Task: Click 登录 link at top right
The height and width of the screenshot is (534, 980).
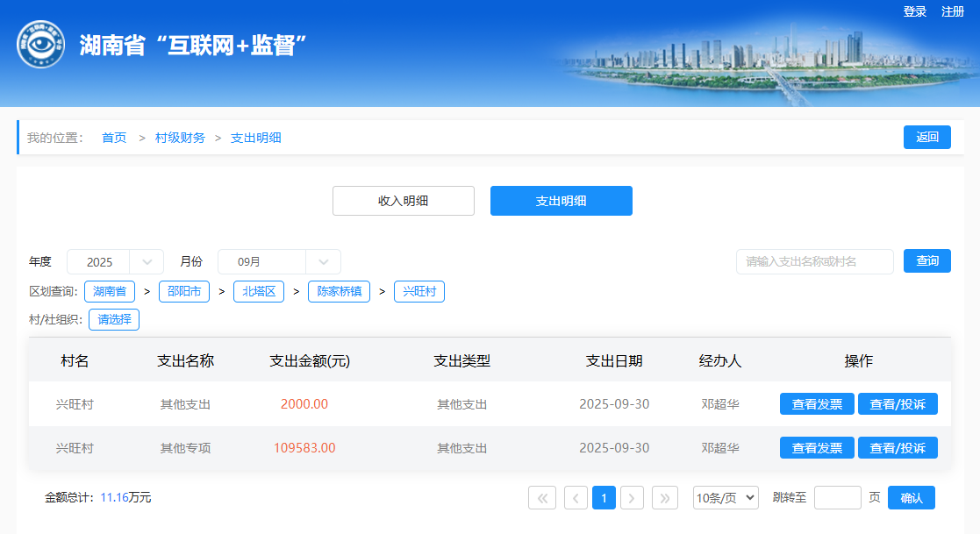Action: (x=915, y=11)
